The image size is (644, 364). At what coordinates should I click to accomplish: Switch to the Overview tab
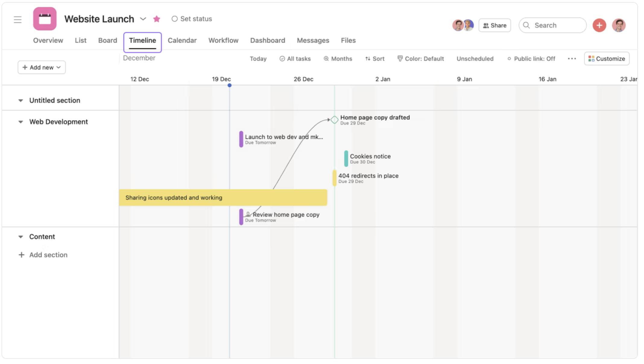[x=48, y=40]
